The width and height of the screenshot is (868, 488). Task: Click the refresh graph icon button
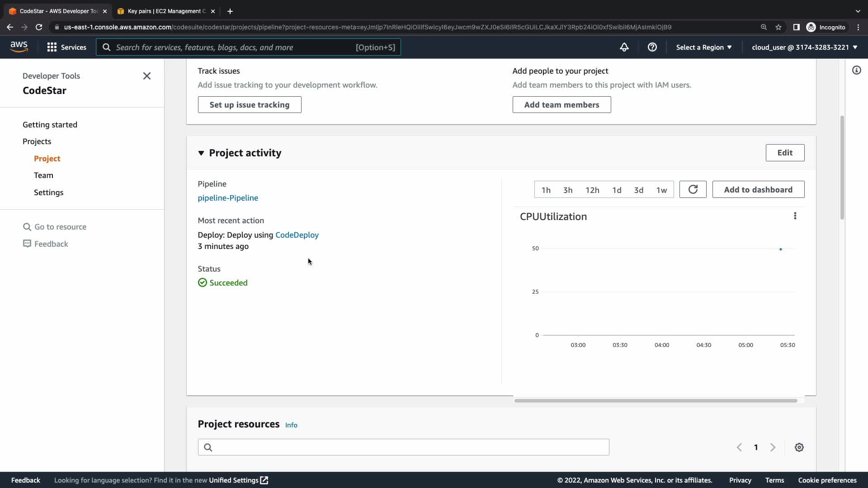[693, 189]
